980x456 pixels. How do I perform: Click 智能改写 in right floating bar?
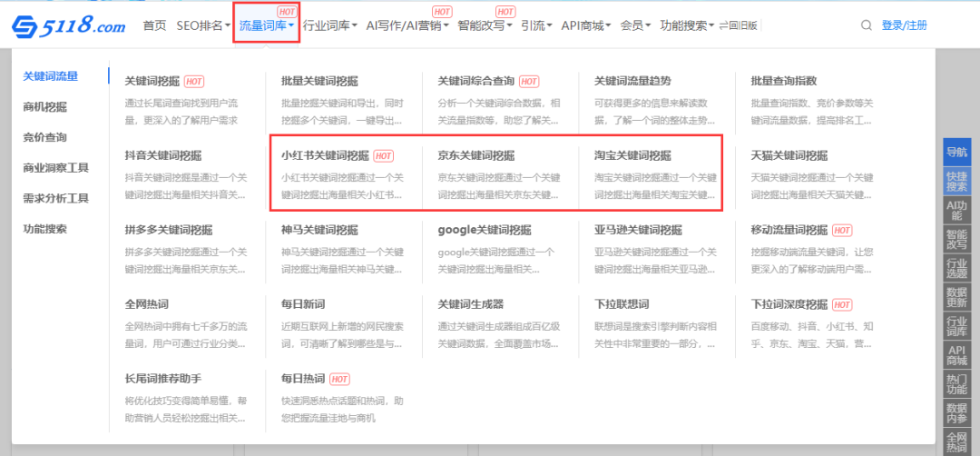pos(956,239)
